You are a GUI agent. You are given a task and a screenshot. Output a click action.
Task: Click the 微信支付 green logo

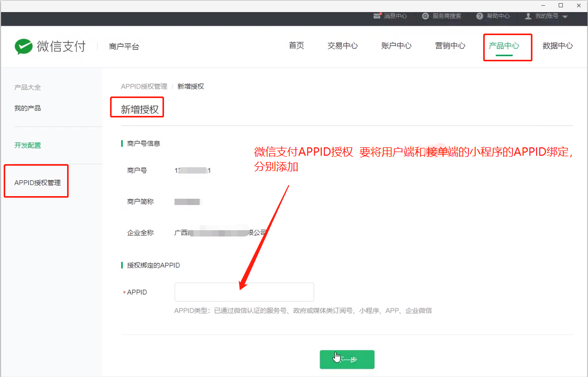24,47
